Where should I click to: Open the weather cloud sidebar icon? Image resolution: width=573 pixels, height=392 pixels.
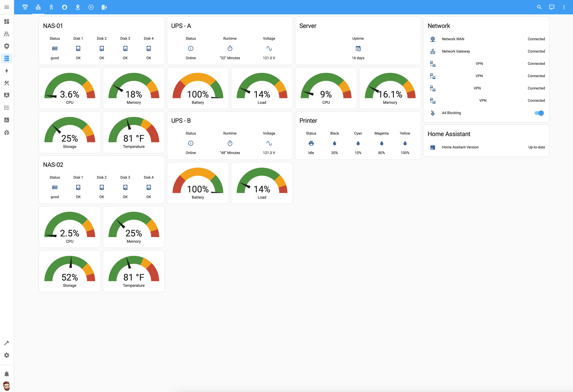(7, 34)
